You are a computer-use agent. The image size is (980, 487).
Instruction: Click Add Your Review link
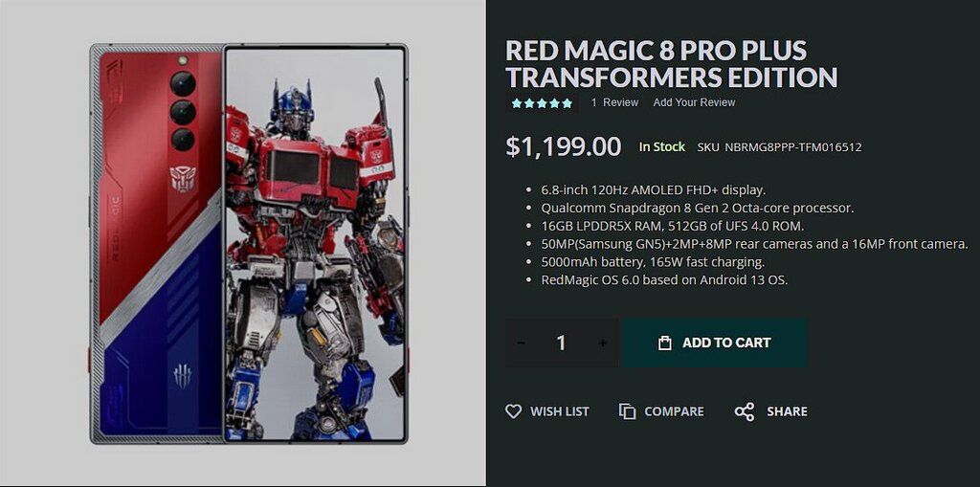(695, 102)
